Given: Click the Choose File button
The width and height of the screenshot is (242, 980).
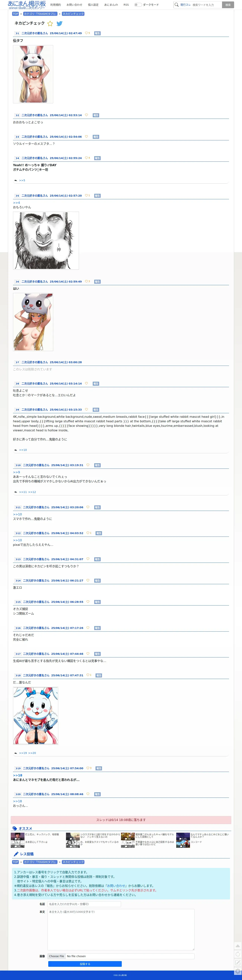Looking at the screenshot, I should click(x=57, y=956).
